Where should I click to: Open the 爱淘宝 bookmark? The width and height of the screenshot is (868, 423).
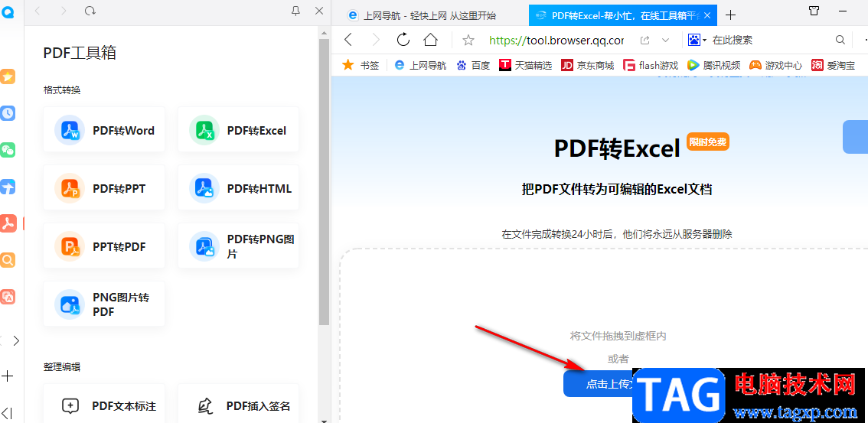(x=833, y=65)
